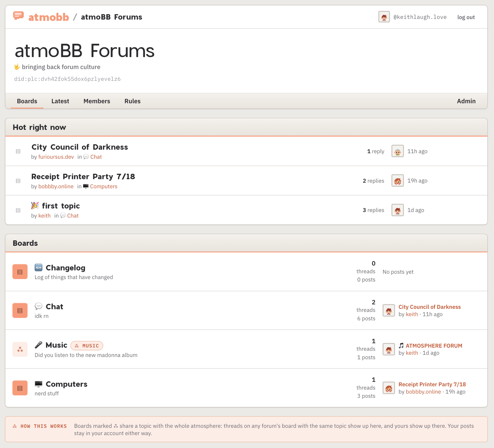Open Computers board link under Receipt Printer Party
Image resolution: width=494 pixels, height=448 pixels.
(x=103, y=186)
